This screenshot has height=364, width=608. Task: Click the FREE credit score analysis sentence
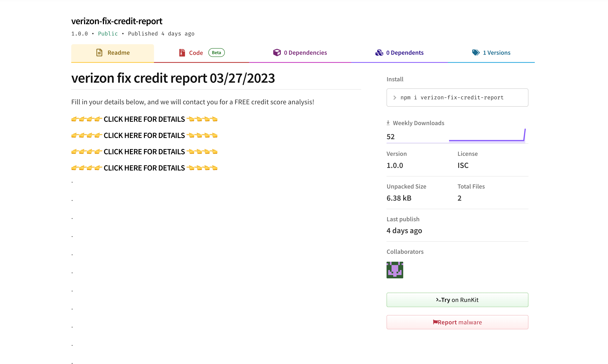[193, 102]
